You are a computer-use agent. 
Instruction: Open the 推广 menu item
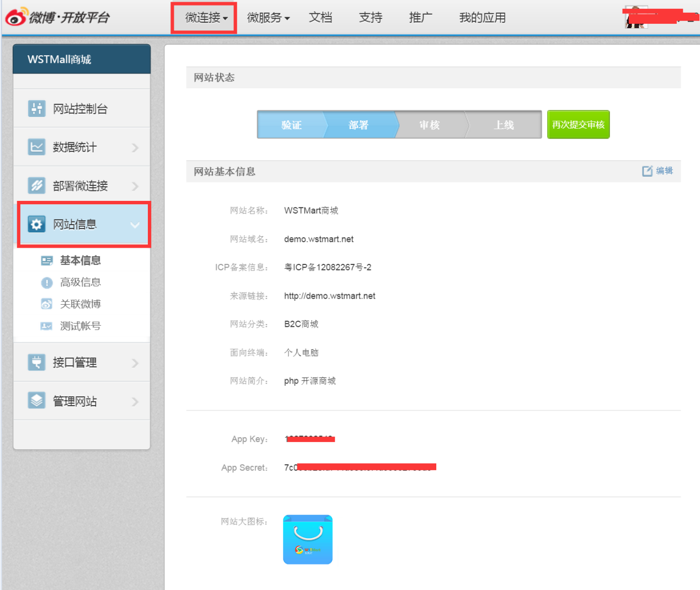[x=421, y=18]
